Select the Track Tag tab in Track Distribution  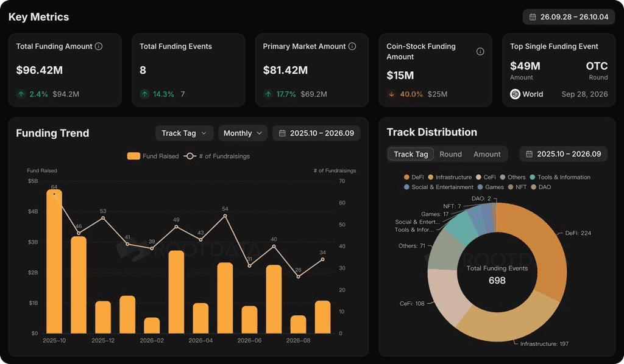coord(411,154)
